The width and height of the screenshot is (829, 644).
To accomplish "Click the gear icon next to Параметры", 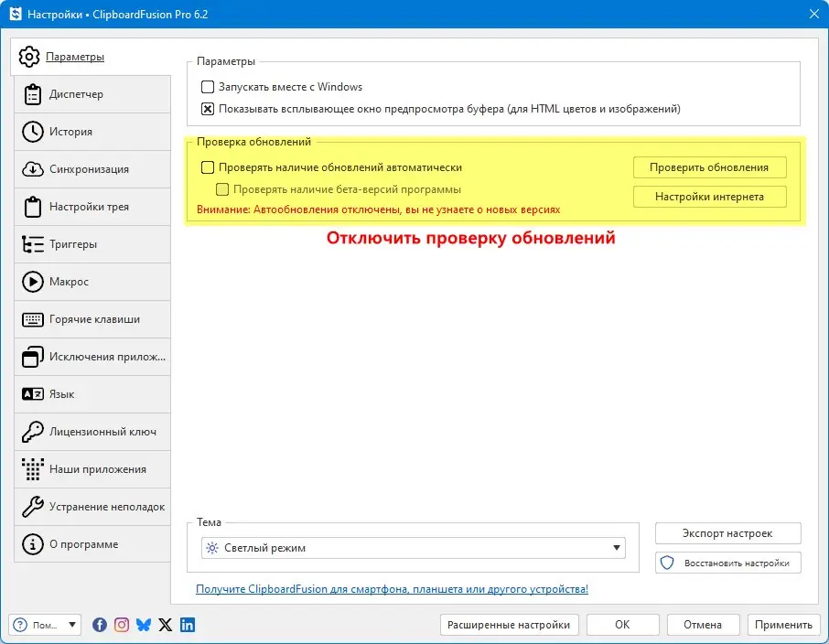I will (29, 57).
